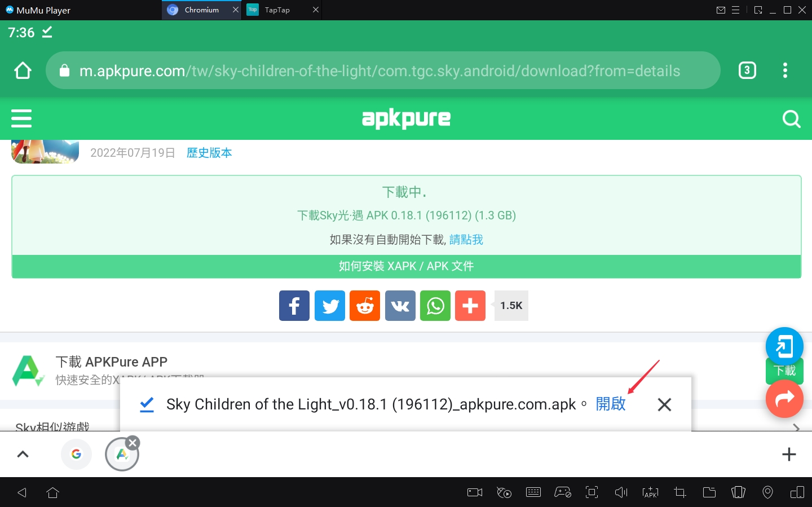Click the blue floating APKPure download icon
This screenshot has width=812, height=507.
point(784,346)
